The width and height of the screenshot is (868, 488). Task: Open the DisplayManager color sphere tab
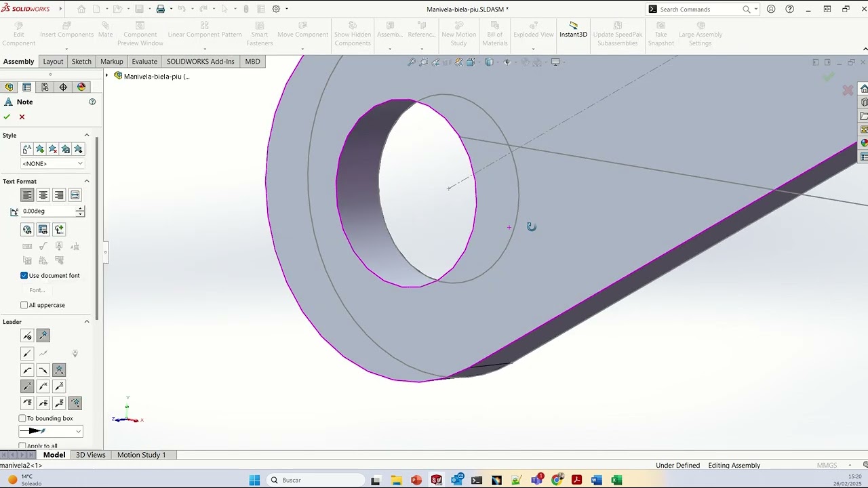pos(81,87)
